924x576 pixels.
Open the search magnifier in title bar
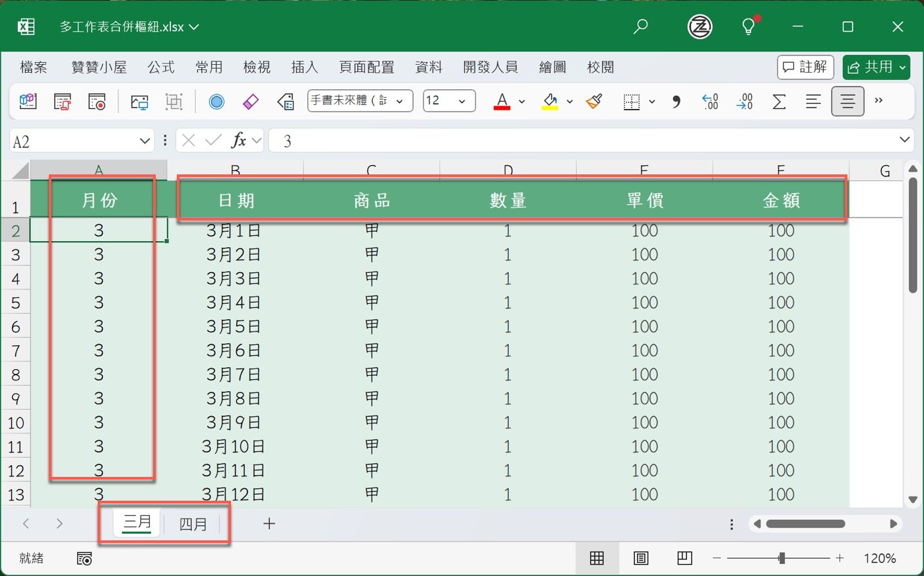[640, 26]
